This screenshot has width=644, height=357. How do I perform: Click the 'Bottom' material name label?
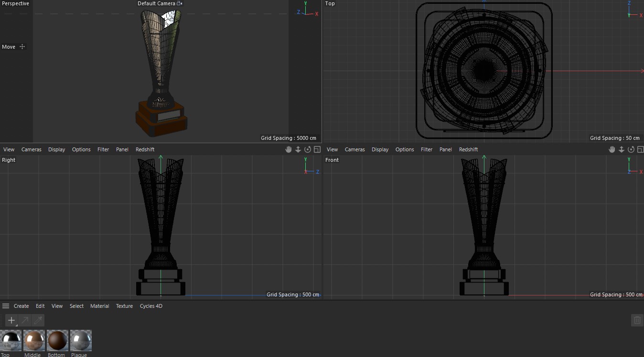coord(56,355)
